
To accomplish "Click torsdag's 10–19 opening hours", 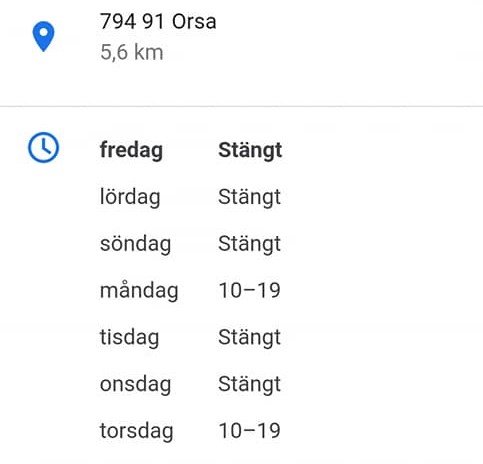I will coord(249,431).
